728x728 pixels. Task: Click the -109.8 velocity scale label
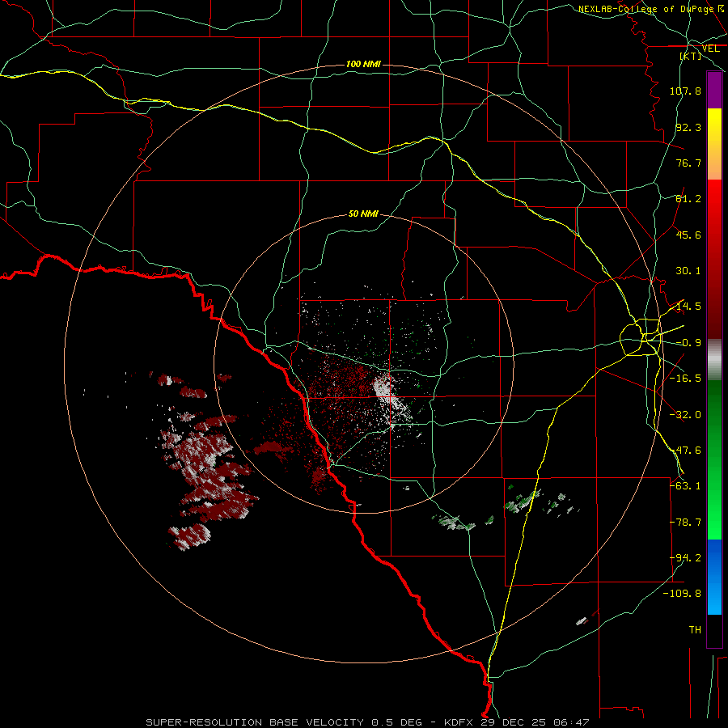coord(682,594)
